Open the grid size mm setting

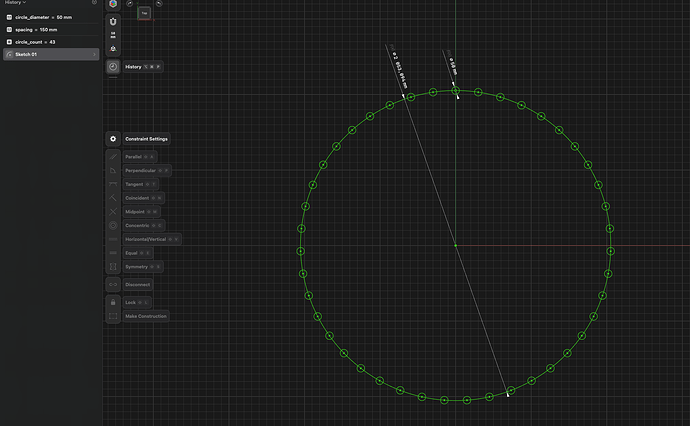[113, 35]
